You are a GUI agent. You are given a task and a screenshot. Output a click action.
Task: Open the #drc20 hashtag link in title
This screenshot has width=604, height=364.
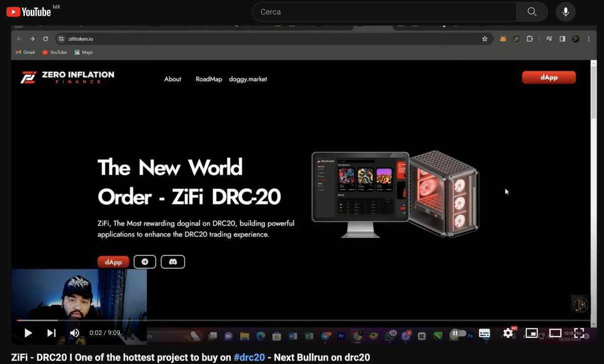[x=249, y=357]
